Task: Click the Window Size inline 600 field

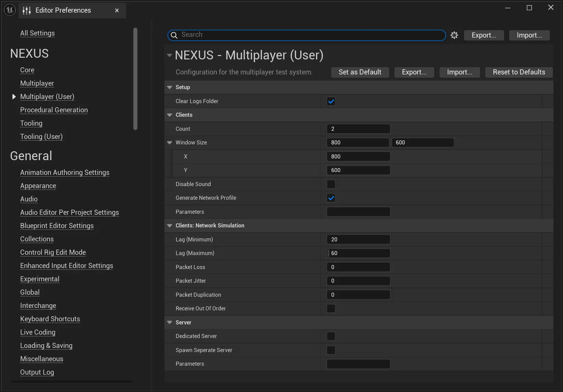Action: [423, 142]
